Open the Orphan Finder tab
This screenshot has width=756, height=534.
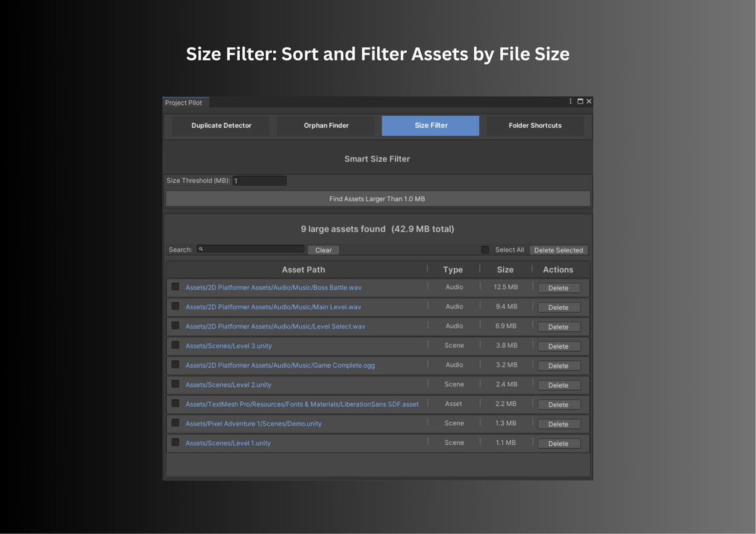(x=326, y=125)
